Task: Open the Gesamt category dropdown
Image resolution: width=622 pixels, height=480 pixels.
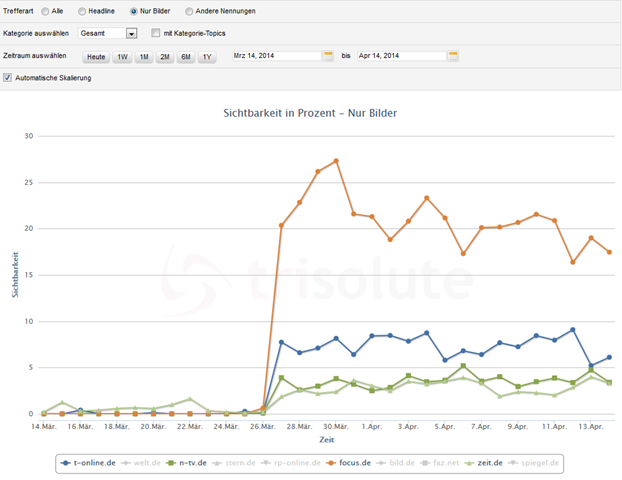Action: point(108,33)
